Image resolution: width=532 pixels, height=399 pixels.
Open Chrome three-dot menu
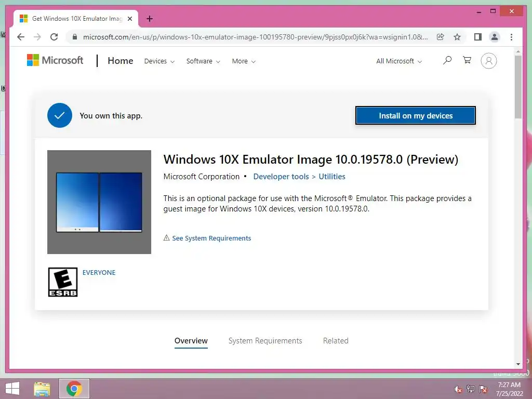click(511, 37)
